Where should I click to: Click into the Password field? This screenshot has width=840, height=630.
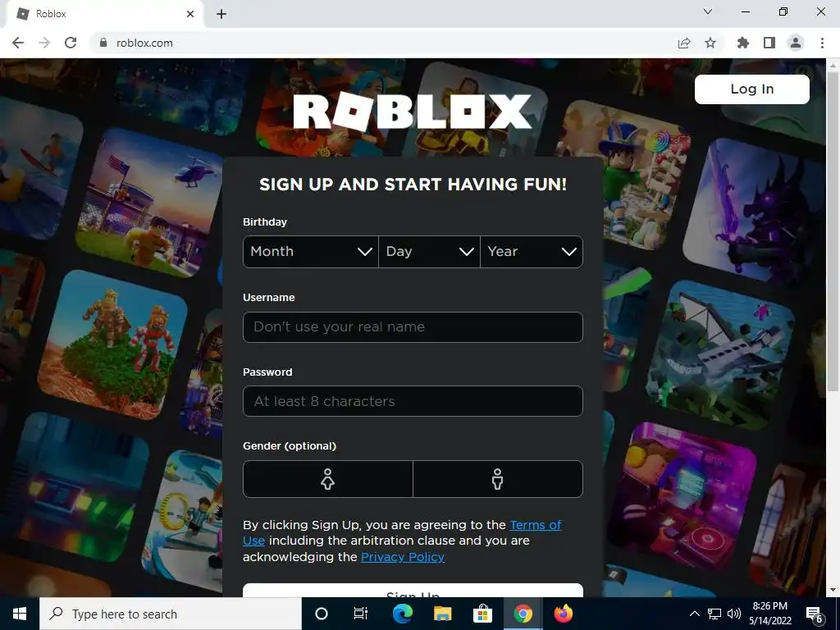(x=413, y=401)
